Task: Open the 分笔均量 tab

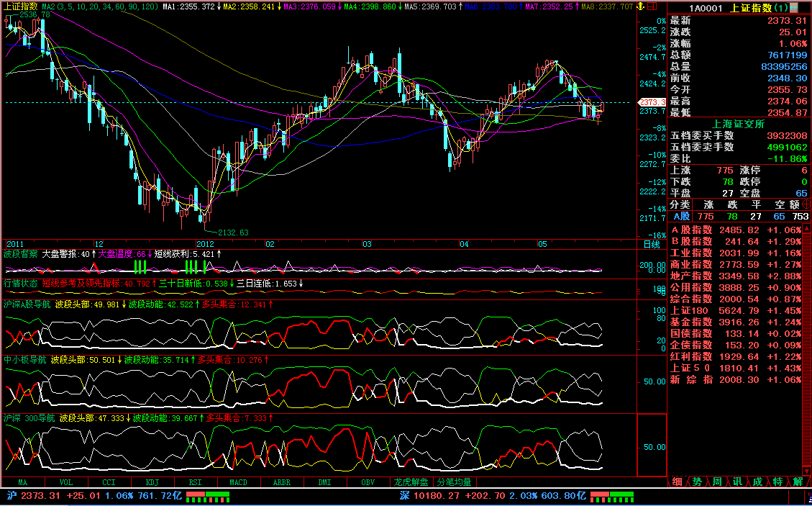Action: tap(454, 482)
